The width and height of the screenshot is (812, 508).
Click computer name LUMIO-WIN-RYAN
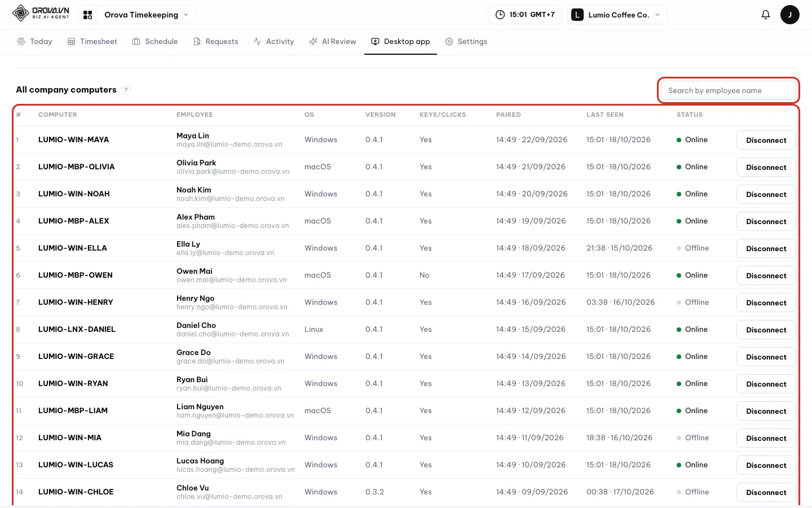73,383
